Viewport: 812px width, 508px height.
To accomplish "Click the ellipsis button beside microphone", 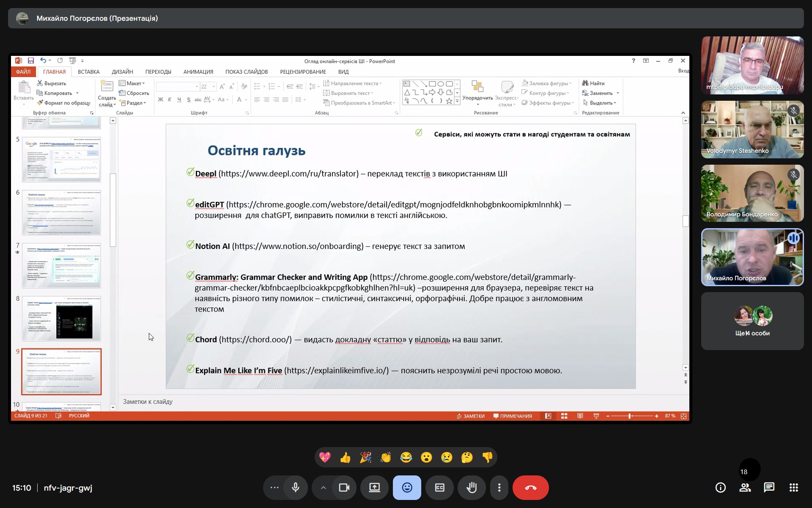I will click(274, 488).
